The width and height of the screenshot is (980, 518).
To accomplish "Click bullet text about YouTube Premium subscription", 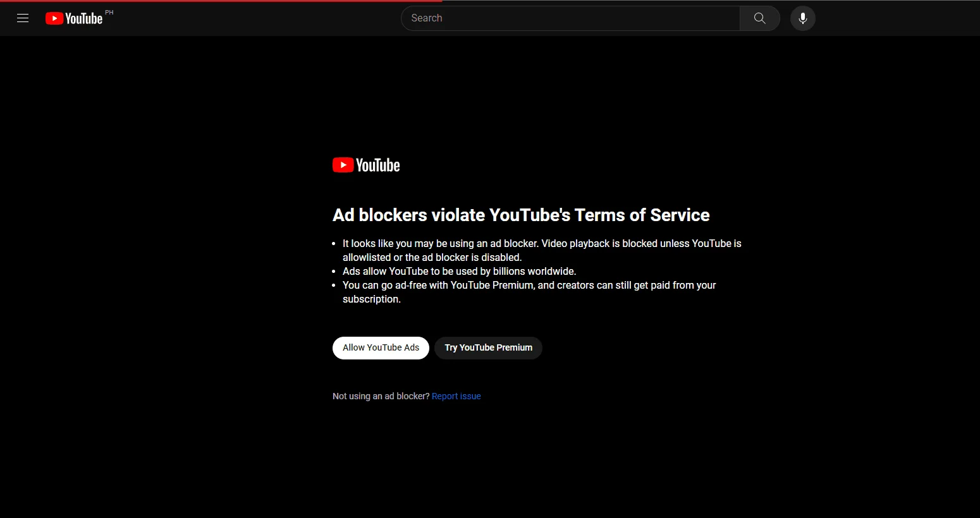I will [x=529, y=292].
